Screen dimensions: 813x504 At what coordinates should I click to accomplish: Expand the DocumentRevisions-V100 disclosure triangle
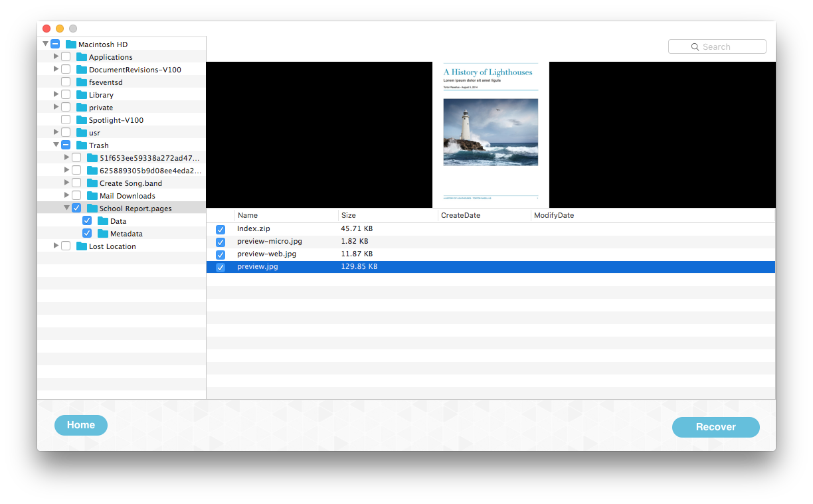[x=56, y=70]
